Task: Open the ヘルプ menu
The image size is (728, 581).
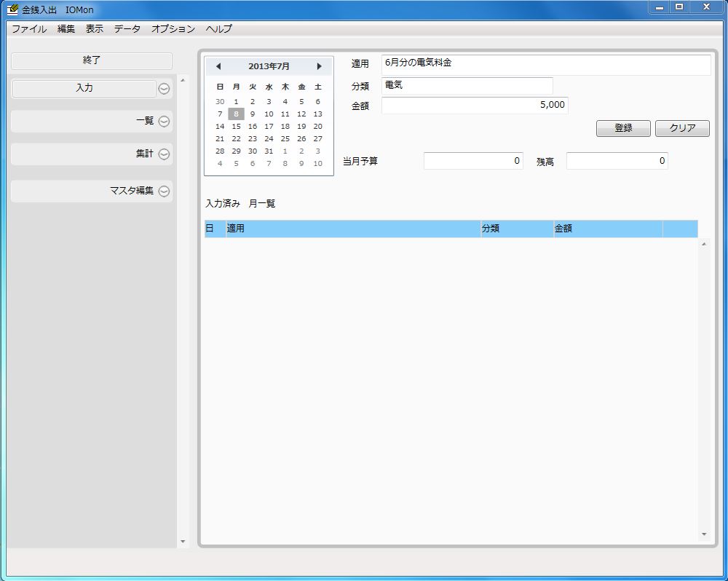Action: [218, 29]
